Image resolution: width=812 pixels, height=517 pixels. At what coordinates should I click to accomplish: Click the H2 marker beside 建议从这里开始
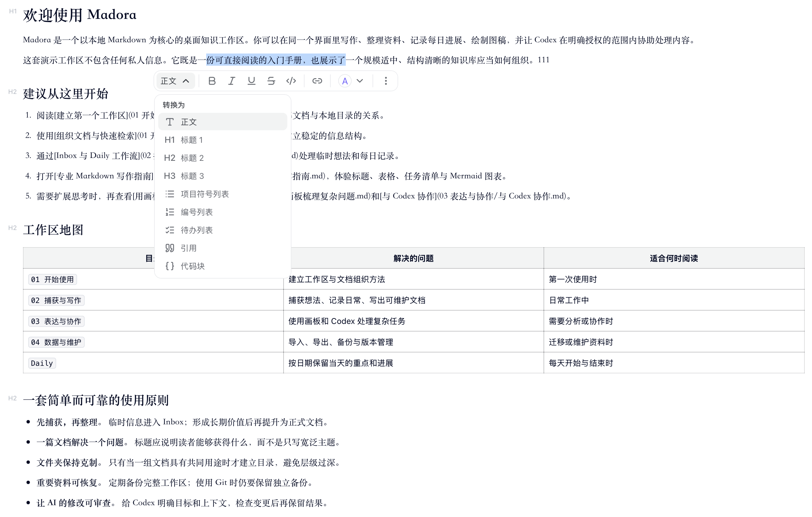tap(13, 92)
